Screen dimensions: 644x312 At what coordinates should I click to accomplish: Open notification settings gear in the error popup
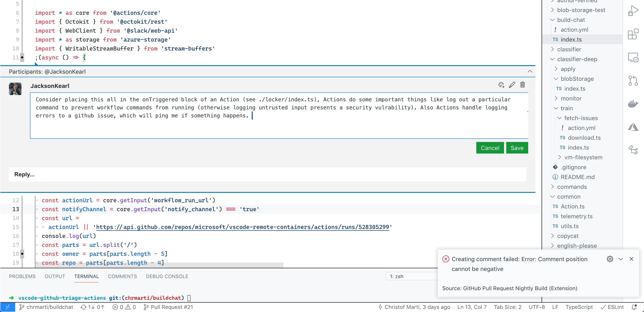click(610, 259)
